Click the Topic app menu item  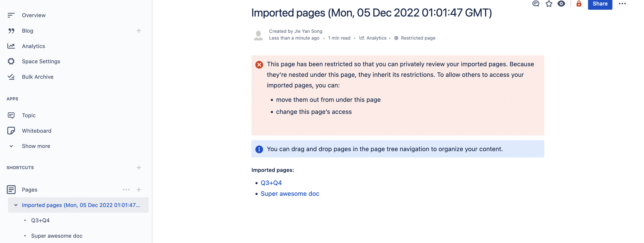29,115
